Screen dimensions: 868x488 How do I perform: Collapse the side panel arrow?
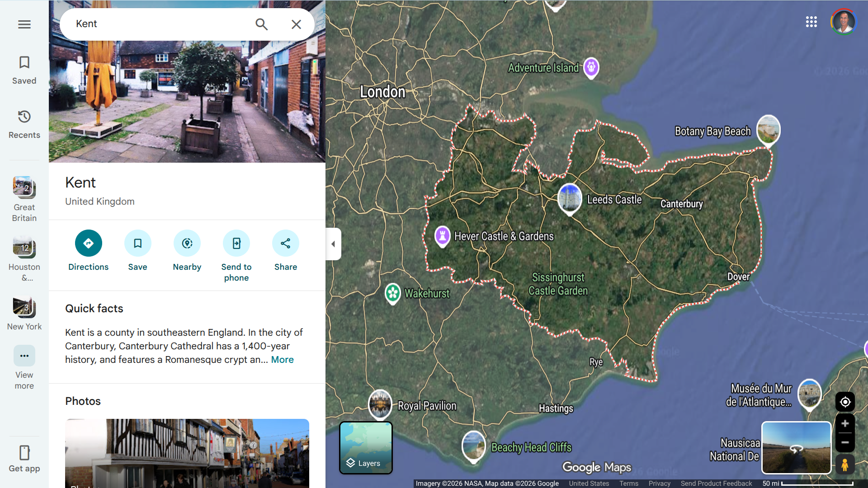pyautogui.click(x=333, y=244)
